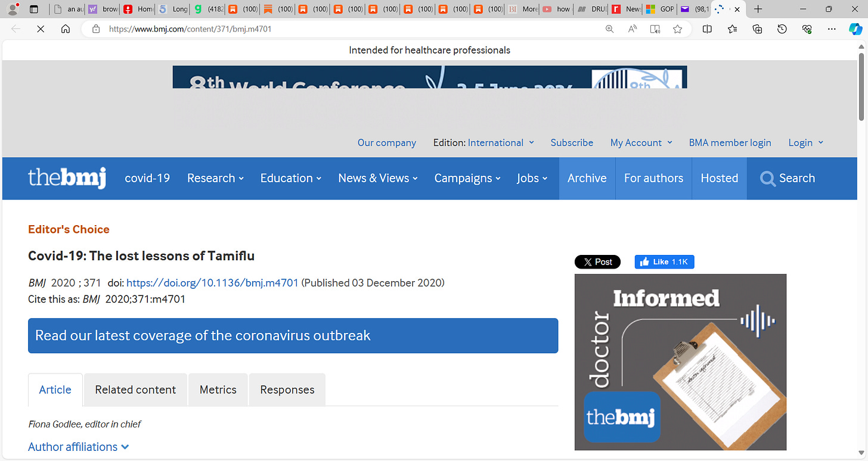The width and height of the screenshot is (868, 461).
Task: Open the covid-19 nav link
Action: 147,178
